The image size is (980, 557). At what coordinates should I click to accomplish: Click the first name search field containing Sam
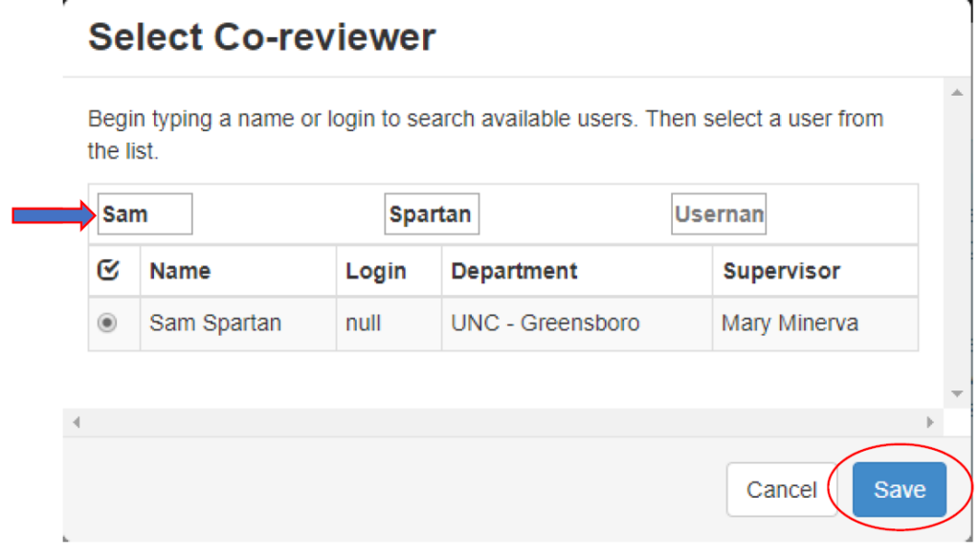[145, 214]
